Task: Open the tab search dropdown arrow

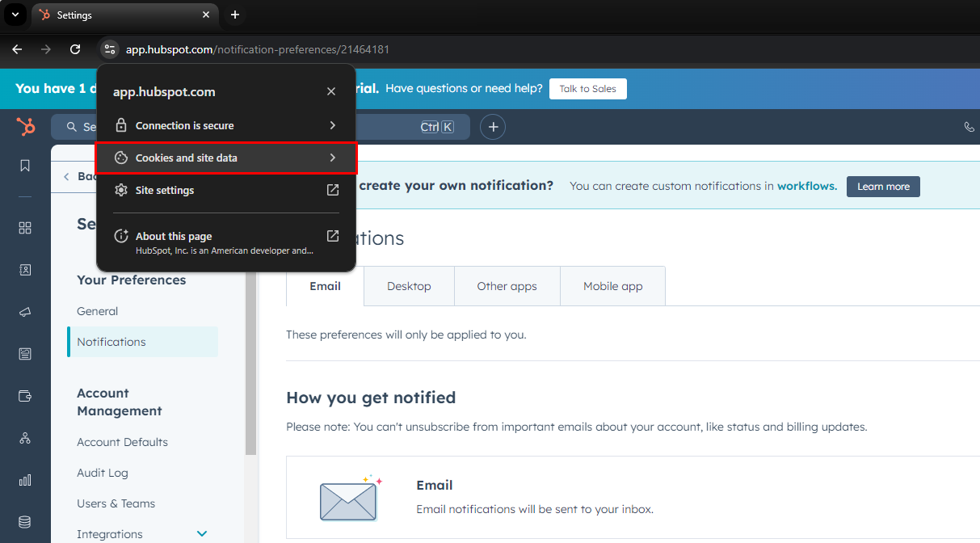Action: [15, 15]
